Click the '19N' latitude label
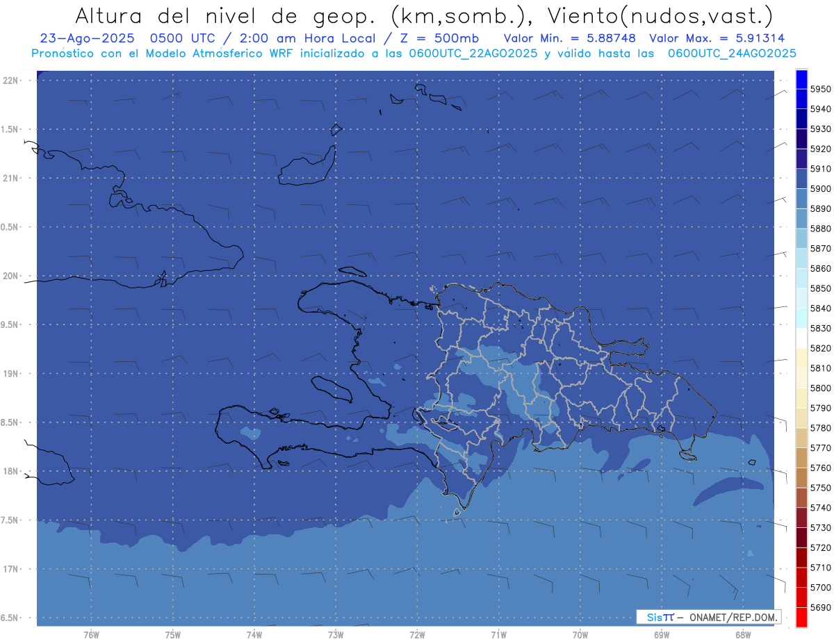Image resolution: width=834 pixels, height=644 pixels. [11, 374]
